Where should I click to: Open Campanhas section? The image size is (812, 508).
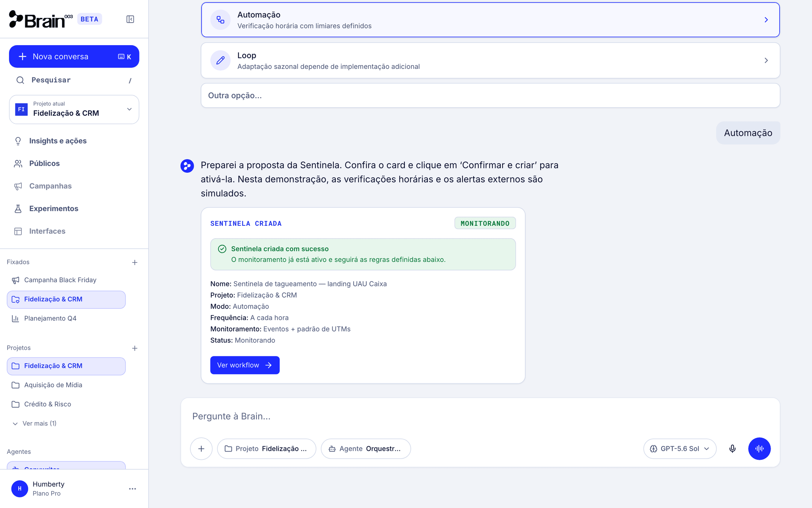(x=50, y=186)
